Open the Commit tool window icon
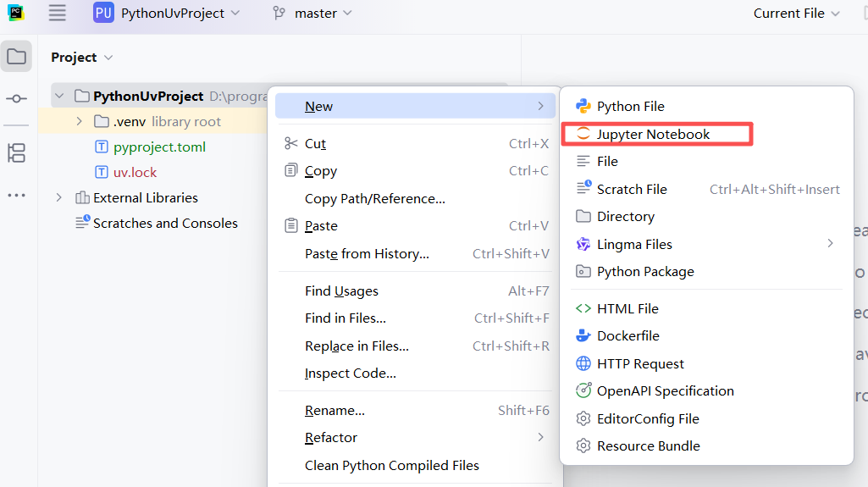 click(x=16, y=98)
